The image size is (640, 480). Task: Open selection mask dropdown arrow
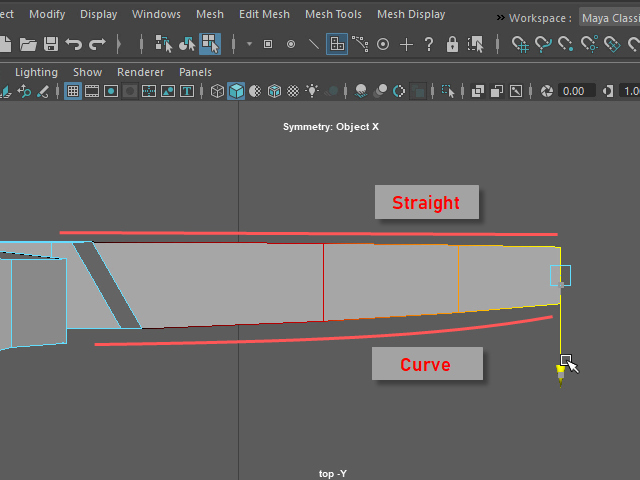(x=249, y=44)
